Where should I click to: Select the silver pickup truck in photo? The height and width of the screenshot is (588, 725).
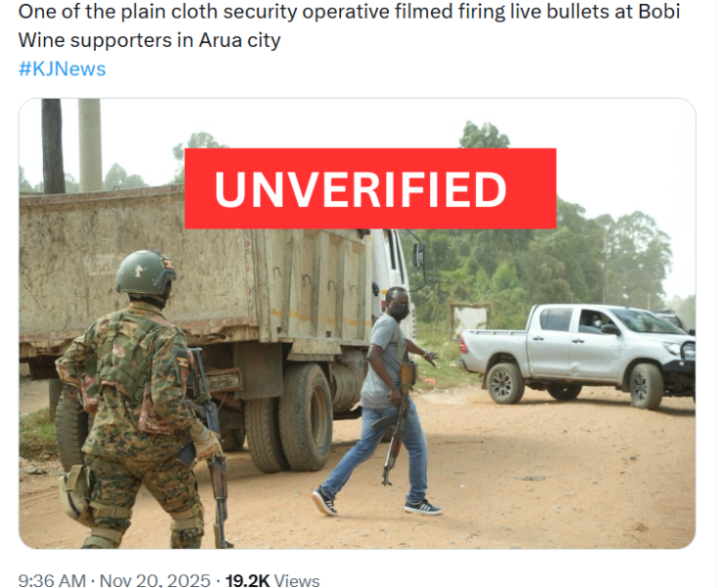tap(578, 356)
